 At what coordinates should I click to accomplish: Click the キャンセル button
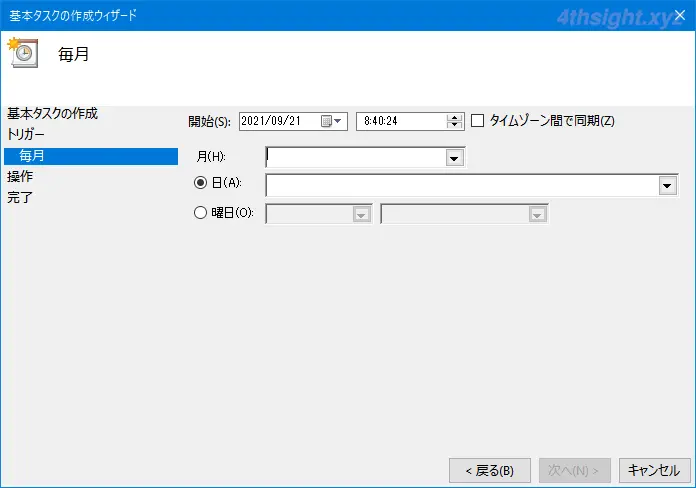coord(655,470)
